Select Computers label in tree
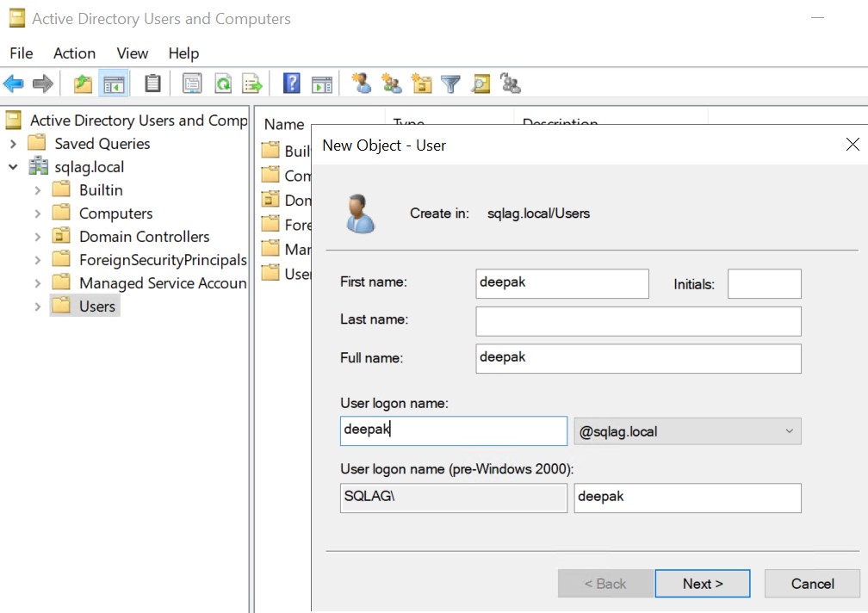The height and width of the screenshot is (613, 868). [x=115, y=213]
